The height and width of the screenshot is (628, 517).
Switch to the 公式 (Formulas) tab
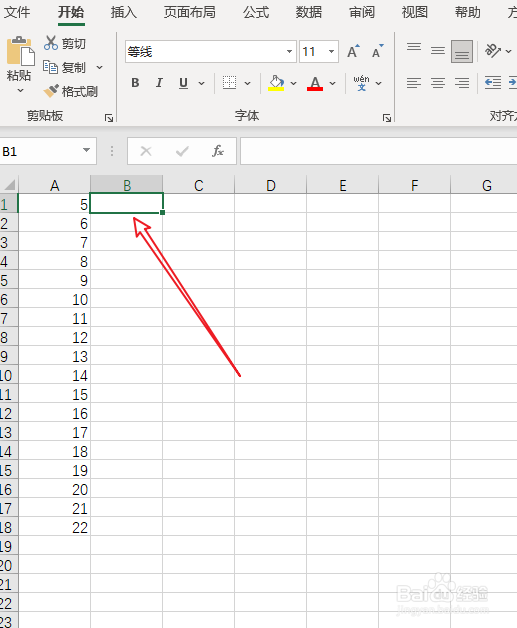(256, 12)
